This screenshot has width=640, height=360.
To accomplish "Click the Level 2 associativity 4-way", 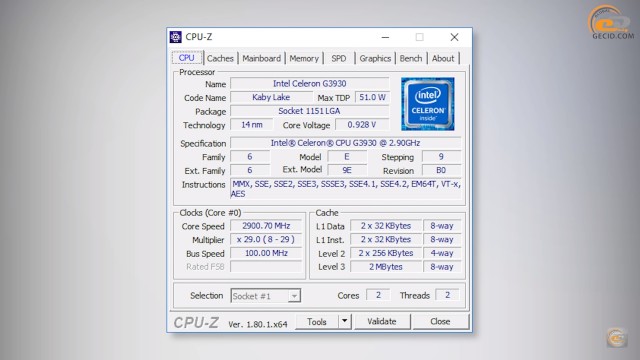I will 442,253.
